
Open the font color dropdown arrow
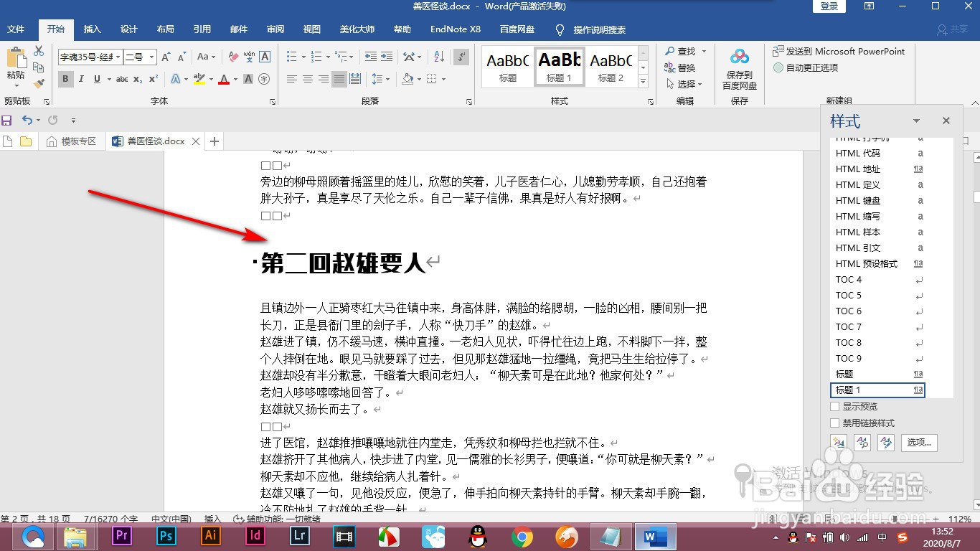tap(235, 79)
